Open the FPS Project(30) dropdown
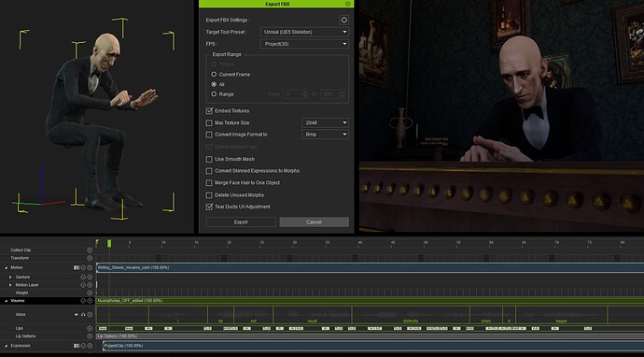This screenshot has width=644, height=357. click(x=304, y=44)
